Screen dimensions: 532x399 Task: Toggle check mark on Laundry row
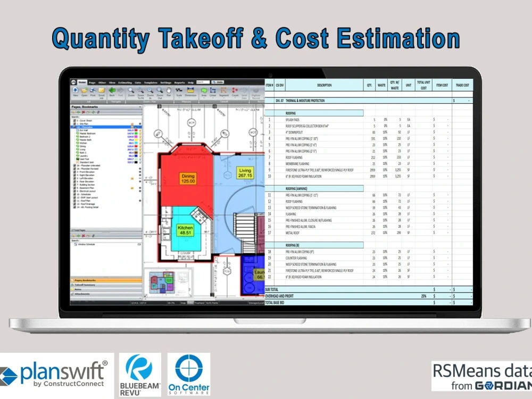[x=140, y=156]
